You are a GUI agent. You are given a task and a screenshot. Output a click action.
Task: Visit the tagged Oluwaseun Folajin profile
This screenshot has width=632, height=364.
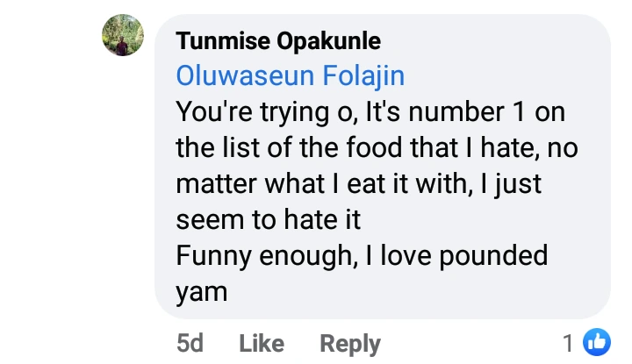click(291, 76)
